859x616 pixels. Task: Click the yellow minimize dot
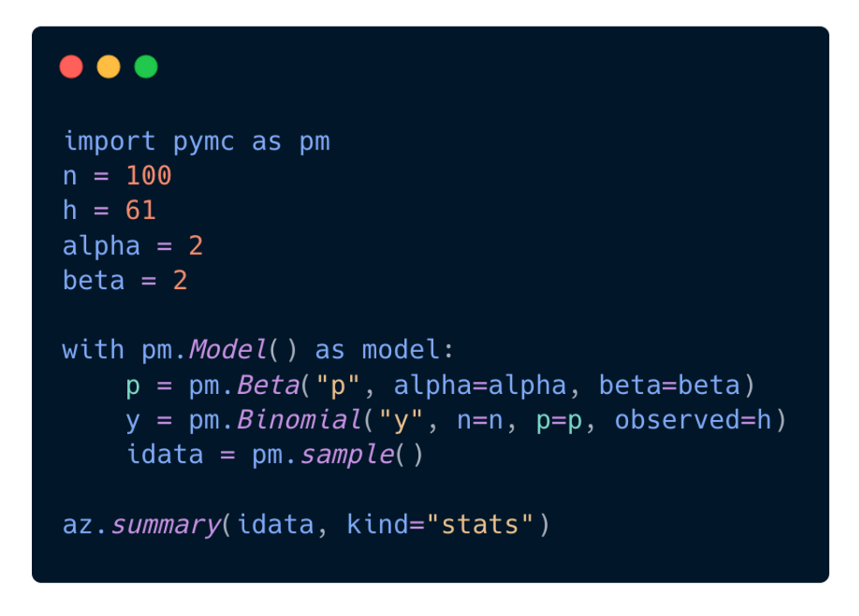[x=109, y=67]
